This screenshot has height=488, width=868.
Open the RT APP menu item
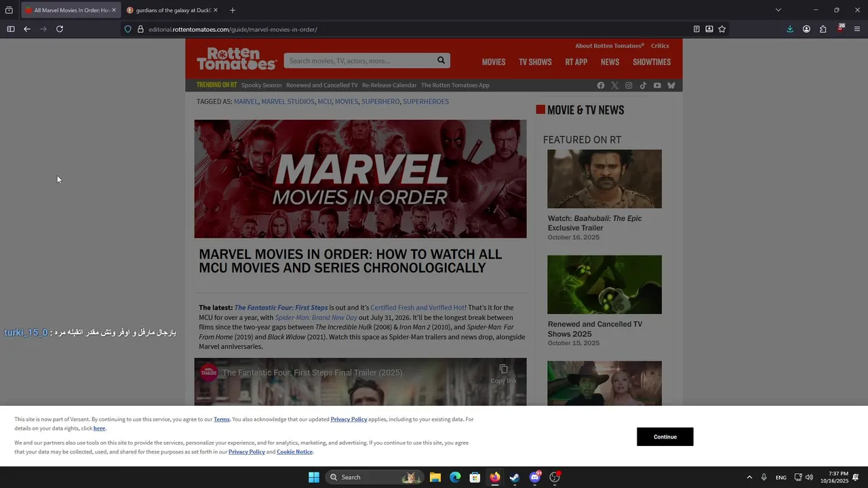pyautogui.click(x=576, y=62)
